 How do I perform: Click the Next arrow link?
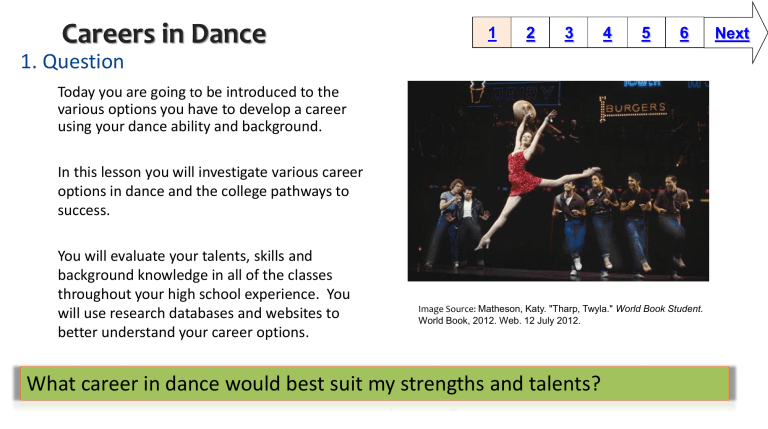click(x=732, y=33)
